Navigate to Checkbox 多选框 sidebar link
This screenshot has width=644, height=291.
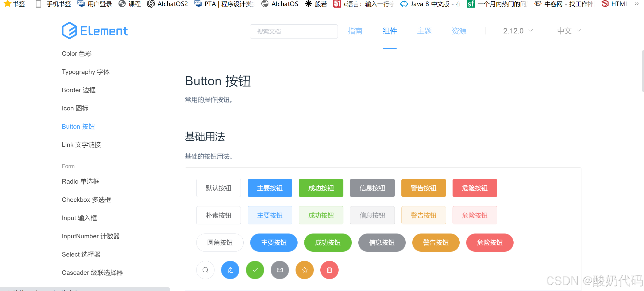(x=86, y=200)
